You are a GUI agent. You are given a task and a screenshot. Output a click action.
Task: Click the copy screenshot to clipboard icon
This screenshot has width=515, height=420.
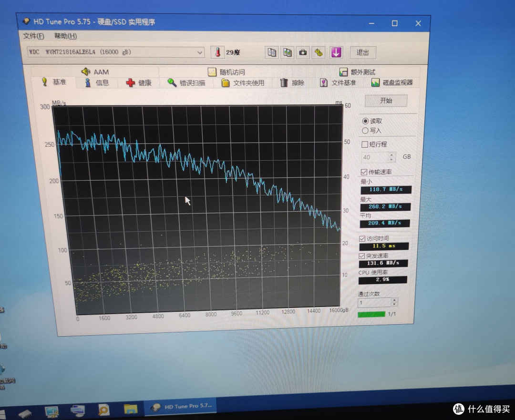288,52
